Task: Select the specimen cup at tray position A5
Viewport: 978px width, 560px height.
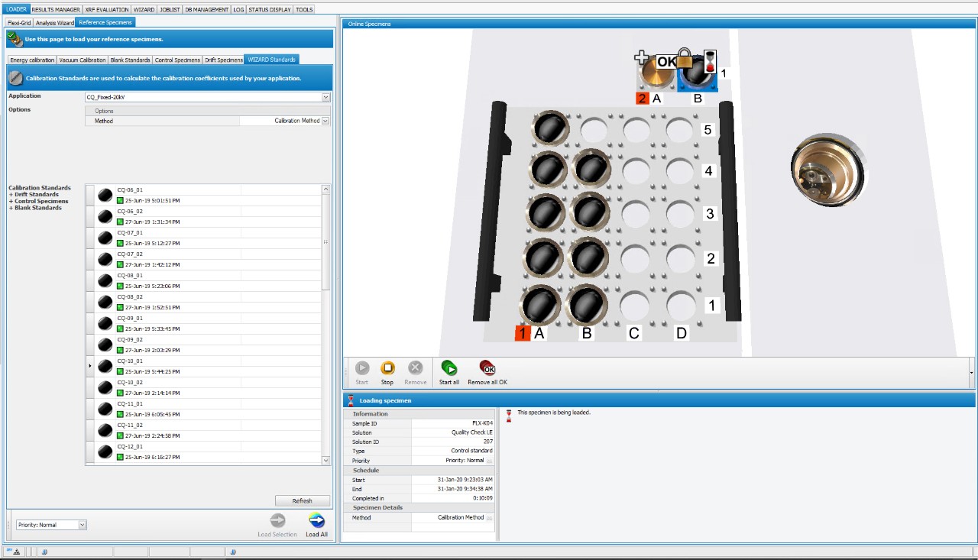Action: tap(549, 129)
